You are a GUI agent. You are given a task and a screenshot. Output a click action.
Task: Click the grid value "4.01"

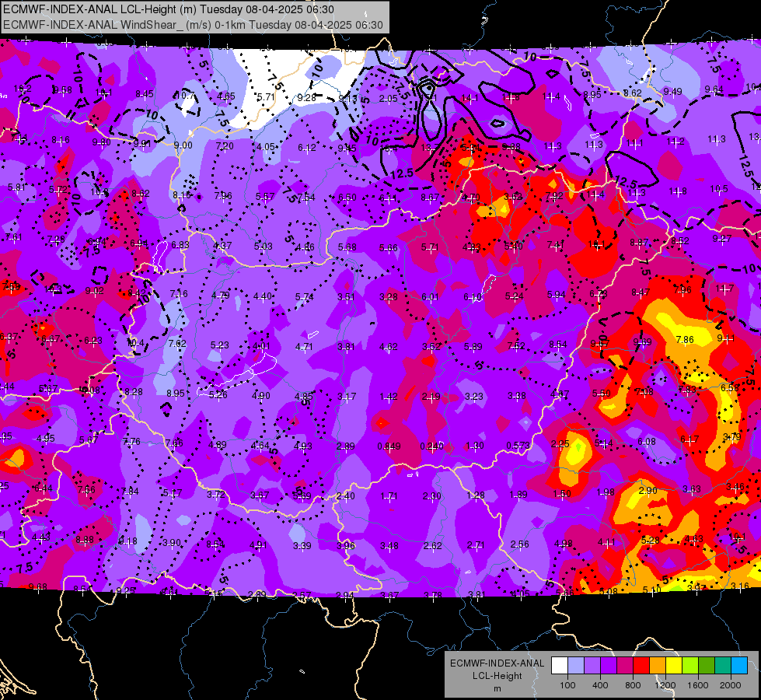point(261,346)
